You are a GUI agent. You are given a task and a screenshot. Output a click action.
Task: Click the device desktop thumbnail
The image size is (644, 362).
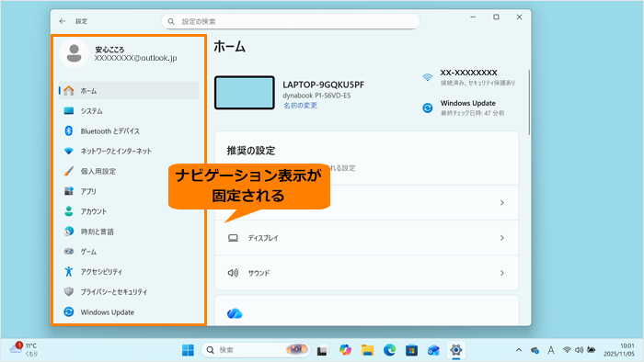[245, 93]
